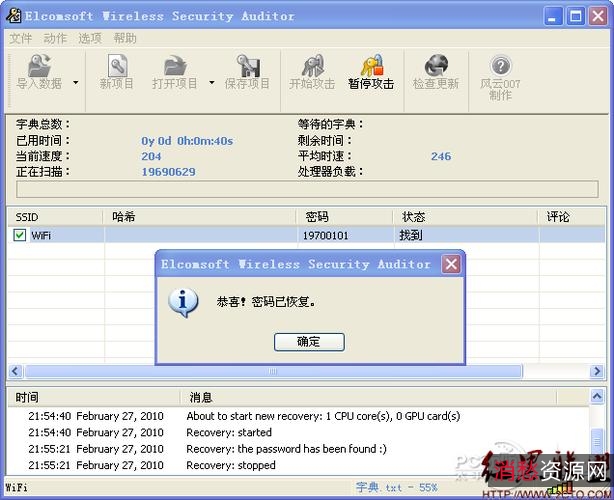Click the currently scanning value 19690629
The height and width of the screenshot is (500, 614).
tap(168, 172)
